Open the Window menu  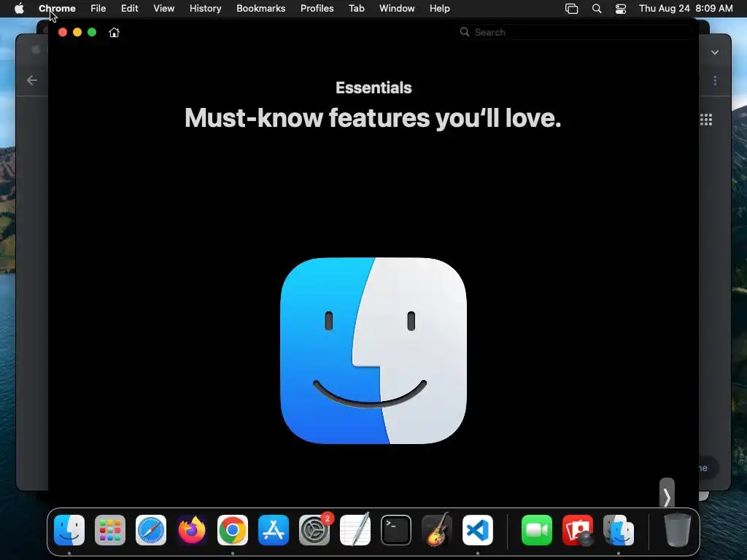pyautogui.click(x=397, y=9)
